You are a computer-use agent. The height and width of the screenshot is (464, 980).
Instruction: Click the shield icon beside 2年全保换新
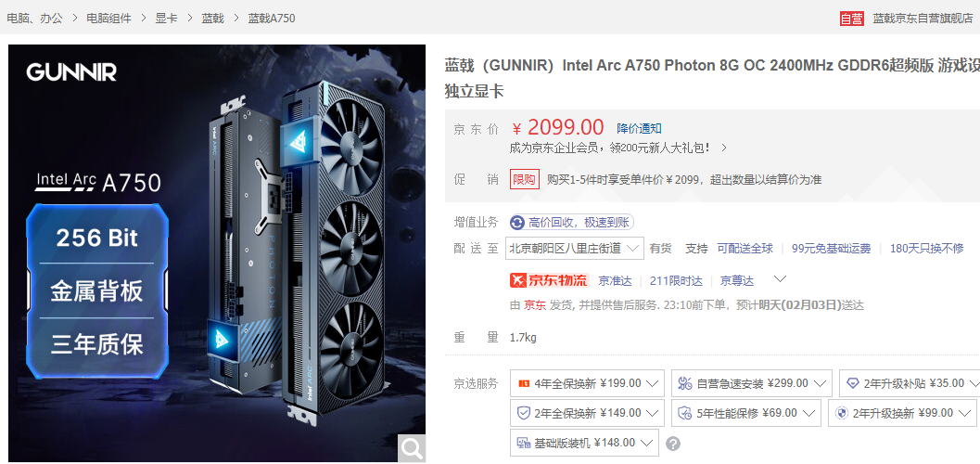(524, 413)
